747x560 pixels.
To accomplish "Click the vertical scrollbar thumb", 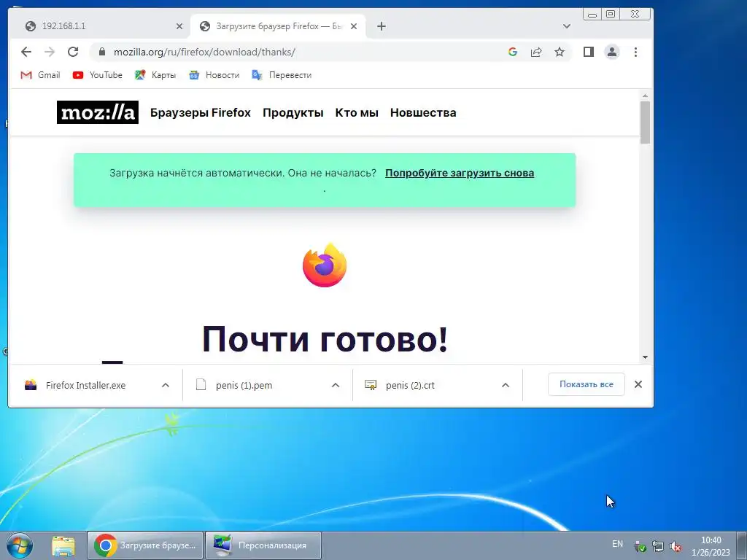I will [645, 122].
